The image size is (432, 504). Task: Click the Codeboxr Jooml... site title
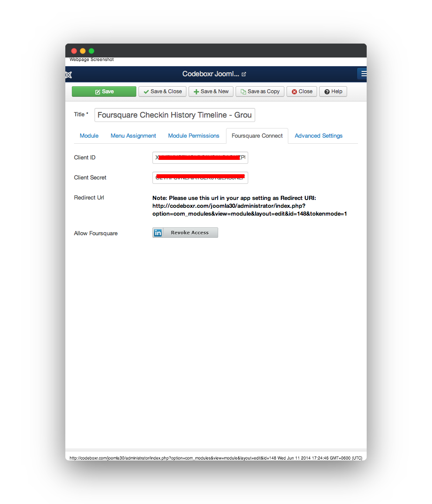(210, 74)
